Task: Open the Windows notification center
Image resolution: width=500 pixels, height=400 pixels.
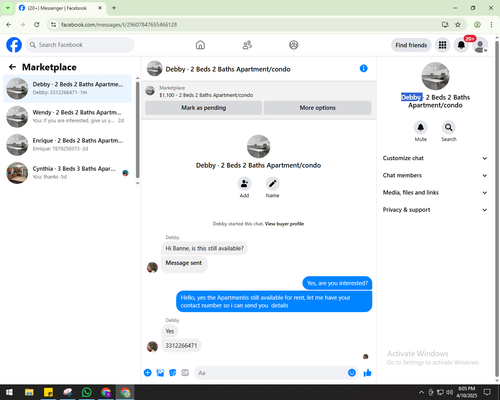Action: tap(487, 392)
